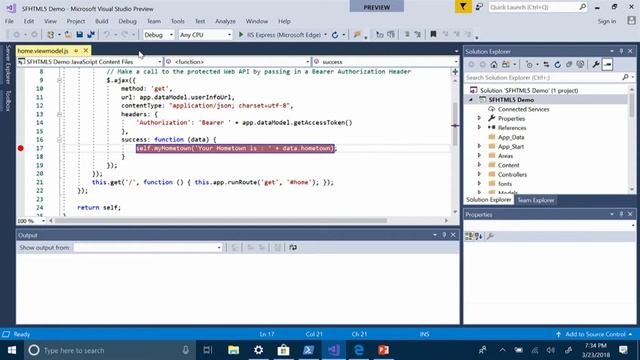Click the Redo arrow icon
The image size is (640, 360).
pos(124,35)
